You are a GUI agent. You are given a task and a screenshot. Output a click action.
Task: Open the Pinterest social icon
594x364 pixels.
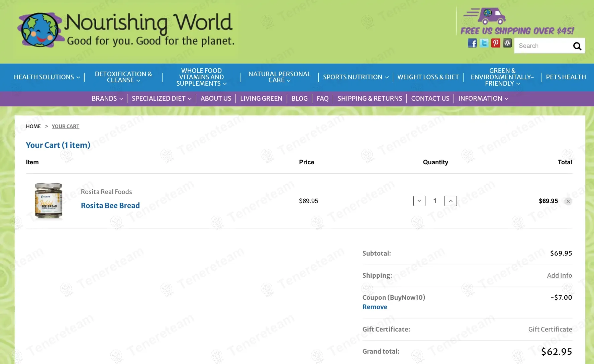[496, 43]
